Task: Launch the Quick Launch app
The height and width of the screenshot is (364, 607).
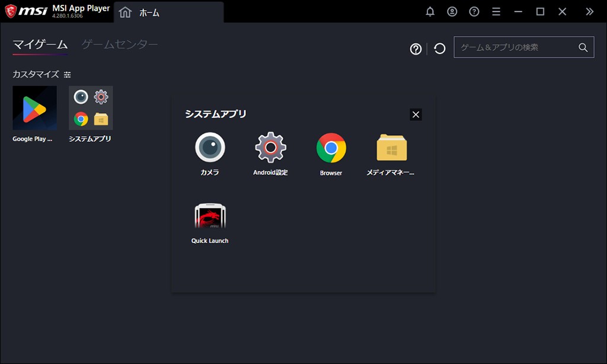Action: coord(210,217)
